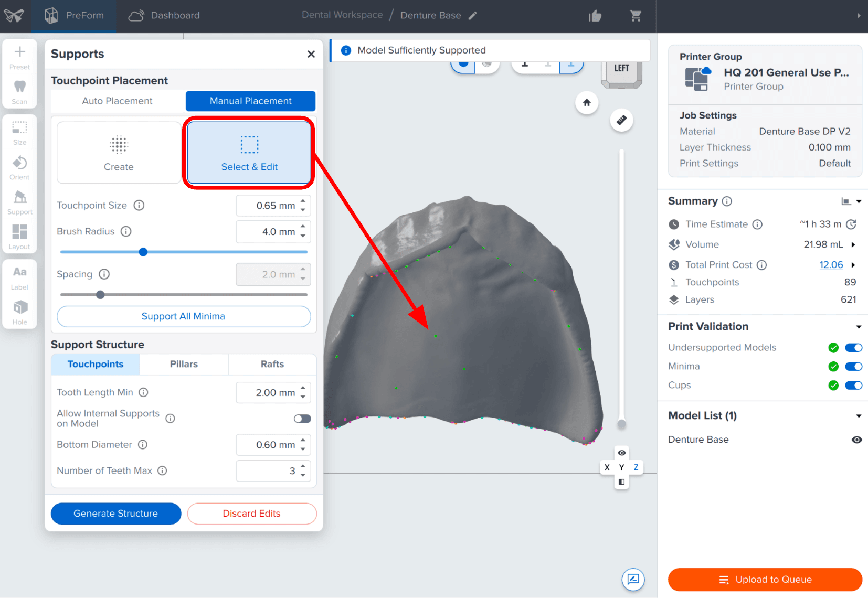The width and height of the screenshot is (868, 599).
Task: Click the home view reset icon
Action: (587, 103)
